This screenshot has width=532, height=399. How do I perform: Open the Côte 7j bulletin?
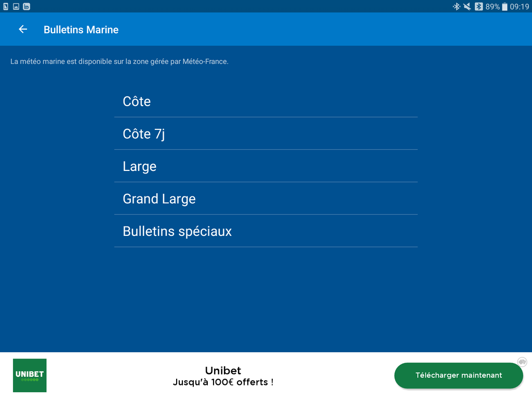point(265,134)
